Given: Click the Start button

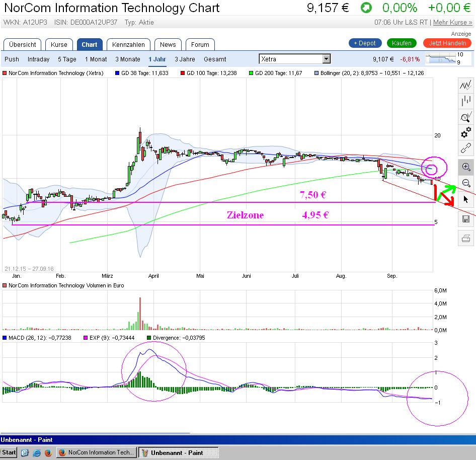Looking at the screenshot, I should click(9, 452).
